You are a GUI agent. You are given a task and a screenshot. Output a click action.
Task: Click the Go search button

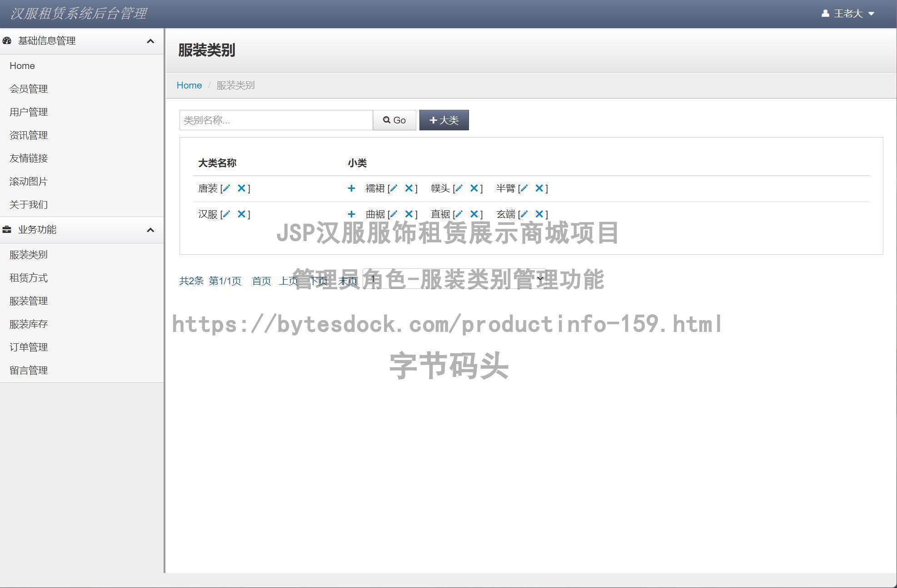(x=394, y=120)
